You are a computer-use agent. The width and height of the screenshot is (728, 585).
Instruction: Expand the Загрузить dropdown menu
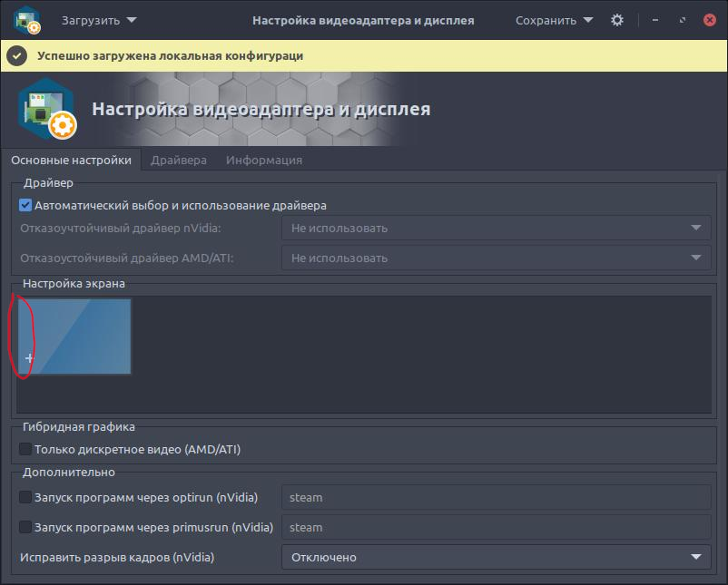(x=99, y=20)
